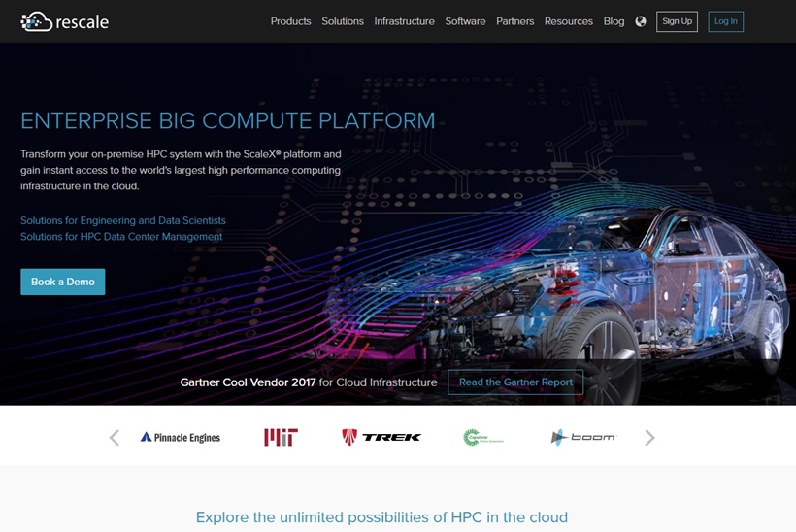Click the Sign Up button

click(x=677, y=21)
